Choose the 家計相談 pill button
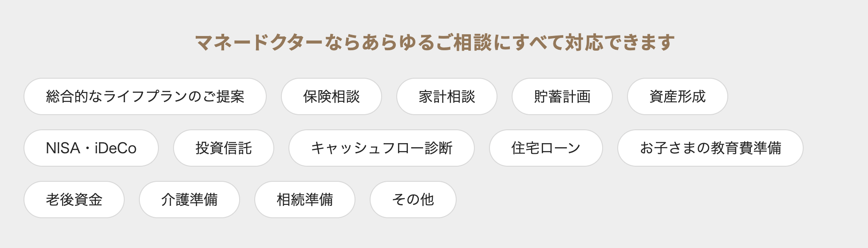 coord(447,96)
